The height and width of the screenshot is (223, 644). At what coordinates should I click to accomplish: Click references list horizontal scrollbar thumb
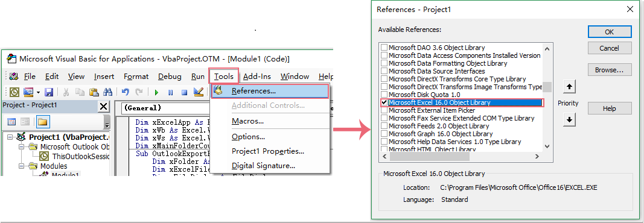point(430,157)
